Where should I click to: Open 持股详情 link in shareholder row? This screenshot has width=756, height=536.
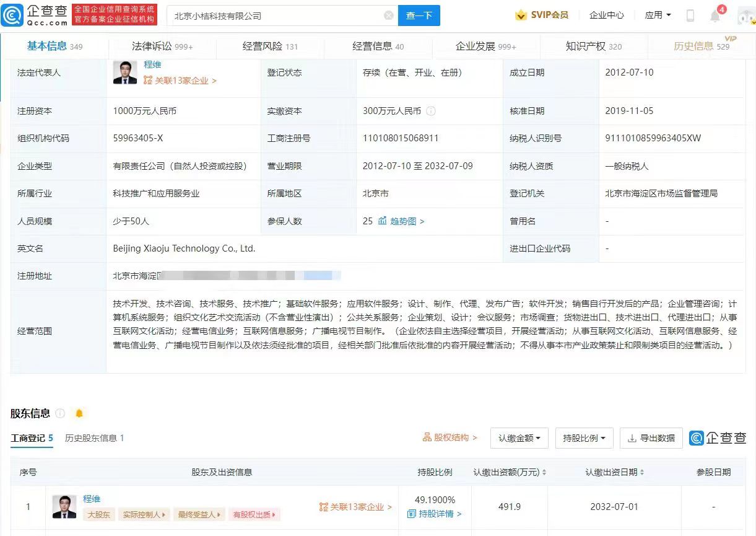[x=440, y=514]
